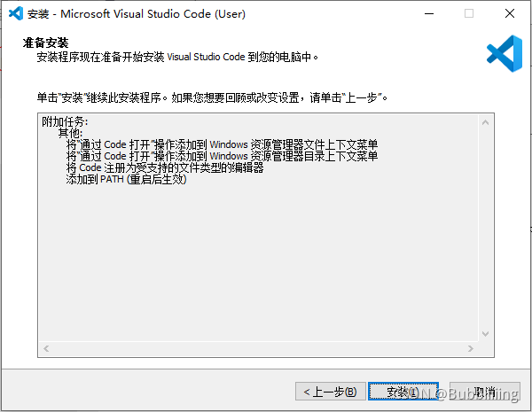Click the horizontal scroll-left arrow
532x412 pixels.
(46, 348)
